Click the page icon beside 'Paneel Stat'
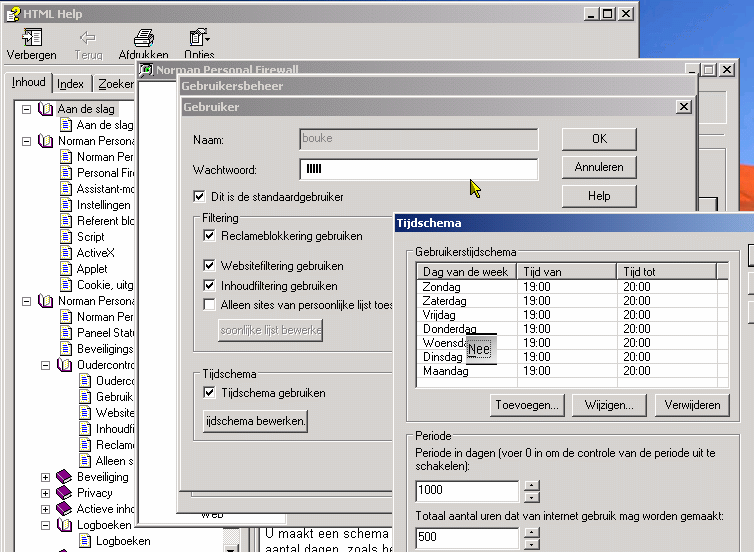The width and height of the screenshot is (754, 552). [66, 333]
